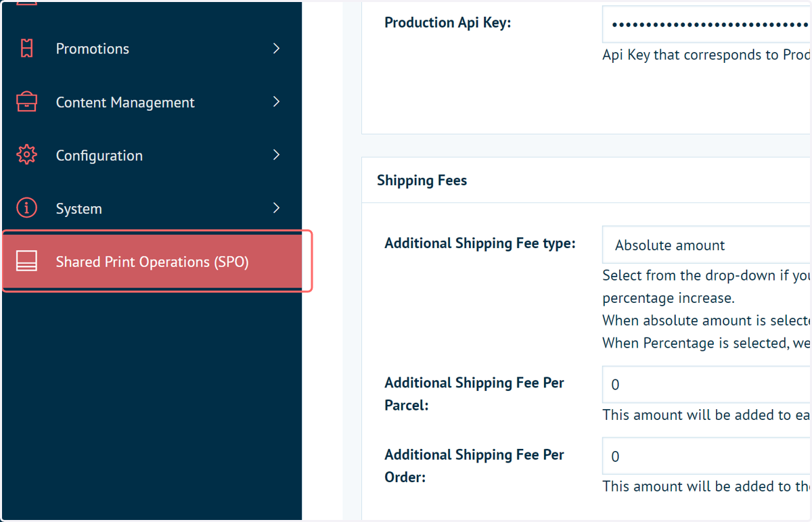812x522 pixels.
Task: Open Content Management menu item
Action: [151, 102]
